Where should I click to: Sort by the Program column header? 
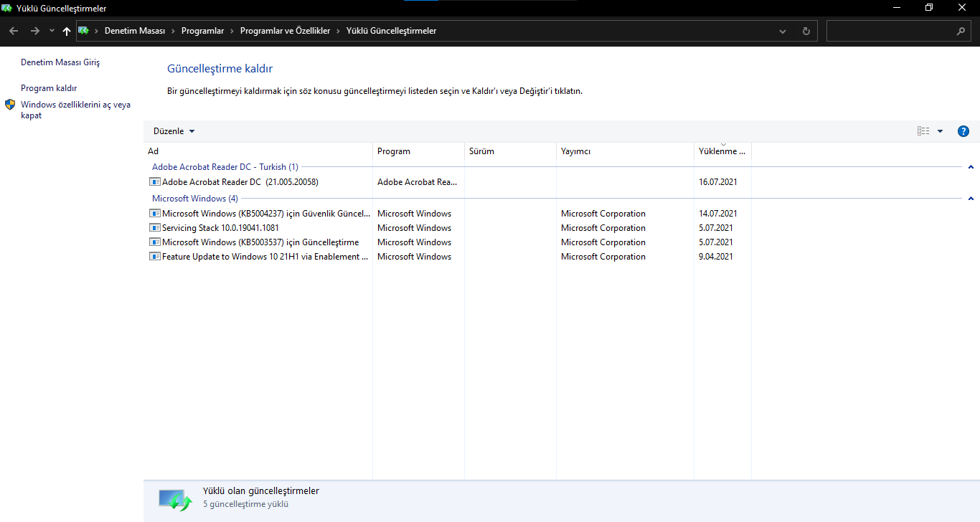click(x=419, y=151)
